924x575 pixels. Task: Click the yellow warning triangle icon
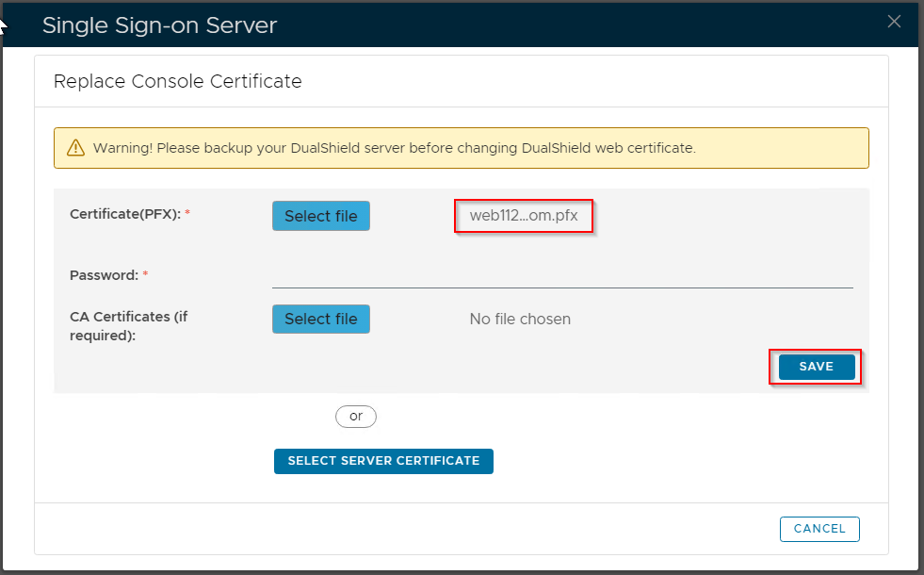[75, 148]
